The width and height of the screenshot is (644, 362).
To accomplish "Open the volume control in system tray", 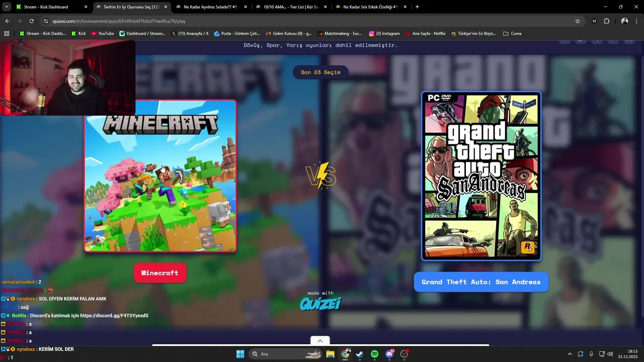I will pyautogui.click(x=610, y=354).
